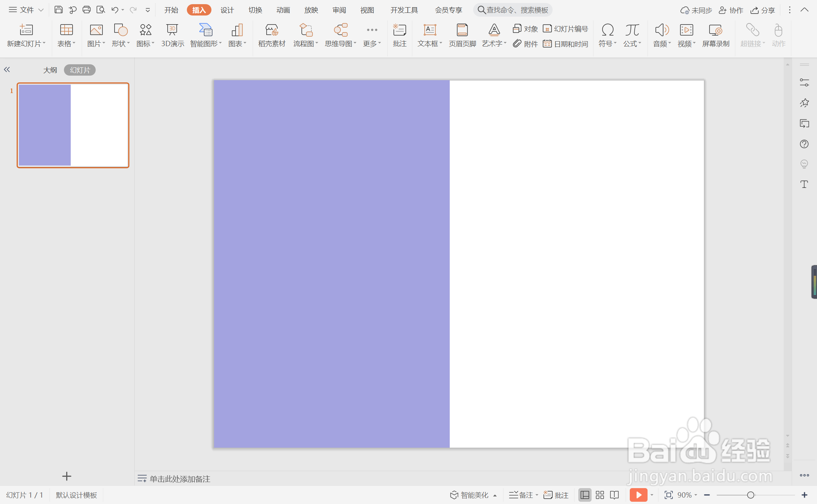Click zoom in plus button
This screenshot has height=504, width=817.
805,495
